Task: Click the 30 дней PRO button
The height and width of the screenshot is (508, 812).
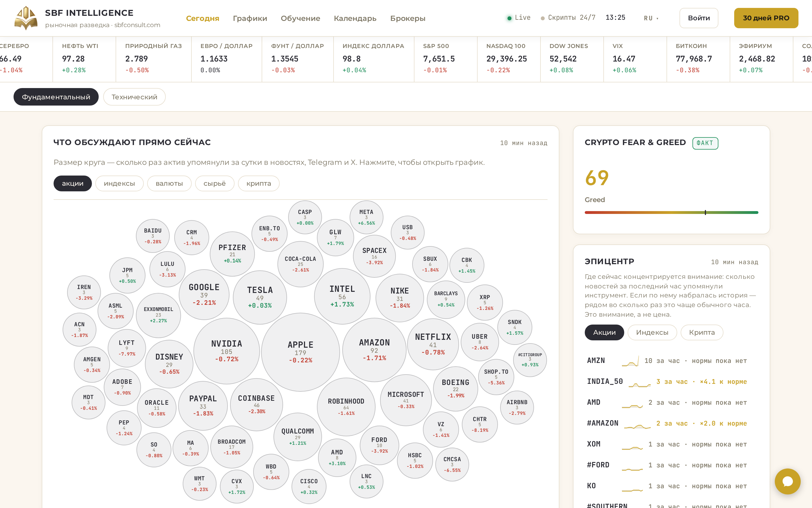Action: 766,18
